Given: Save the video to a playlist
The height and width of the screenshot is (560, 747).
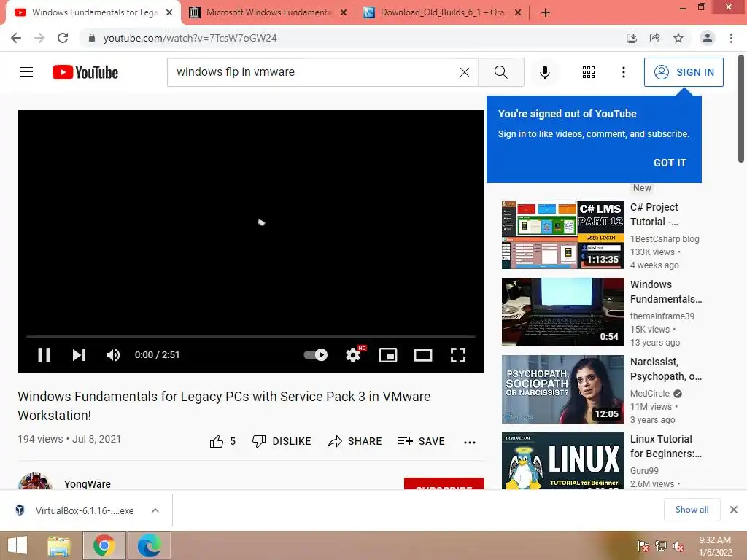Looking at the screenshot, I should [x=421, y=441].
